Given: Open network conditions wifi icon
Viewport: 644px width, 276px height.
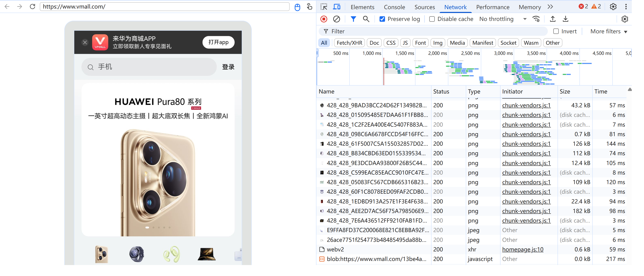Looking at the screenshot, I should tap(536, 19).
